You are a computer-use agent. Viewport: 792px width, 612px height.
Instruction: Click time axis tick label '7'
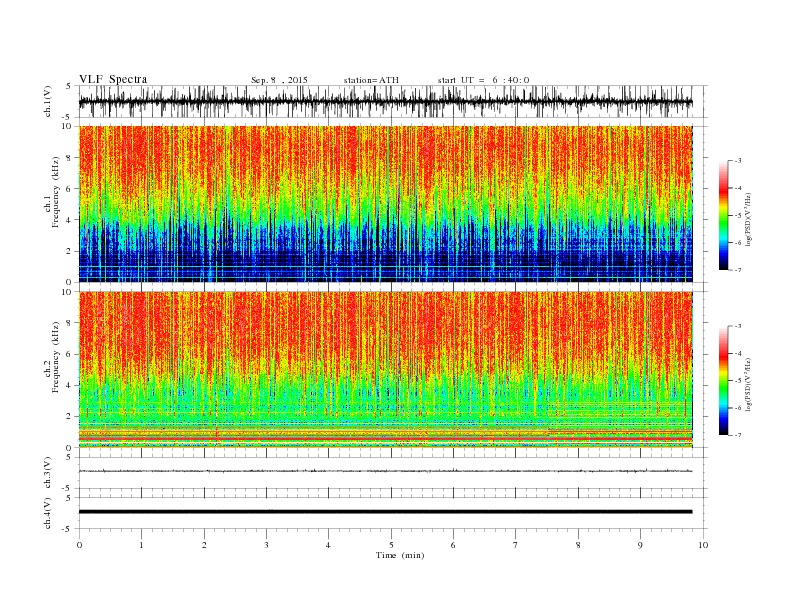pos(516,545)
